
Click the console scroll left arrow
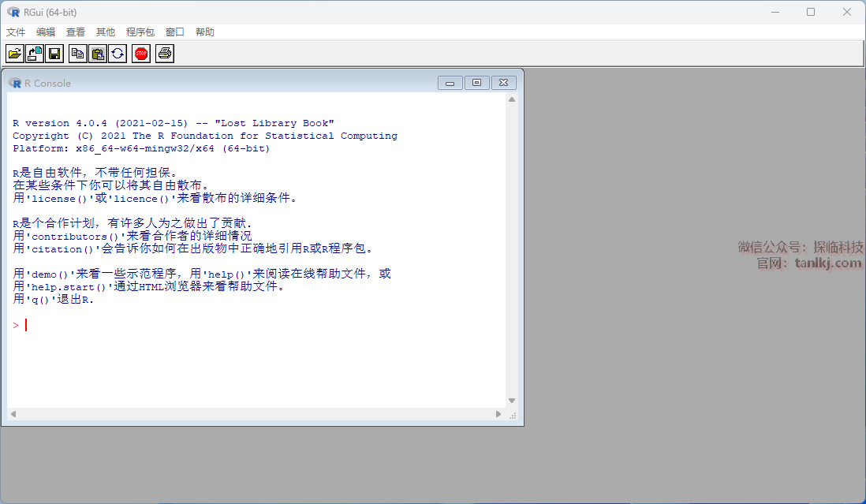[13, 414]
